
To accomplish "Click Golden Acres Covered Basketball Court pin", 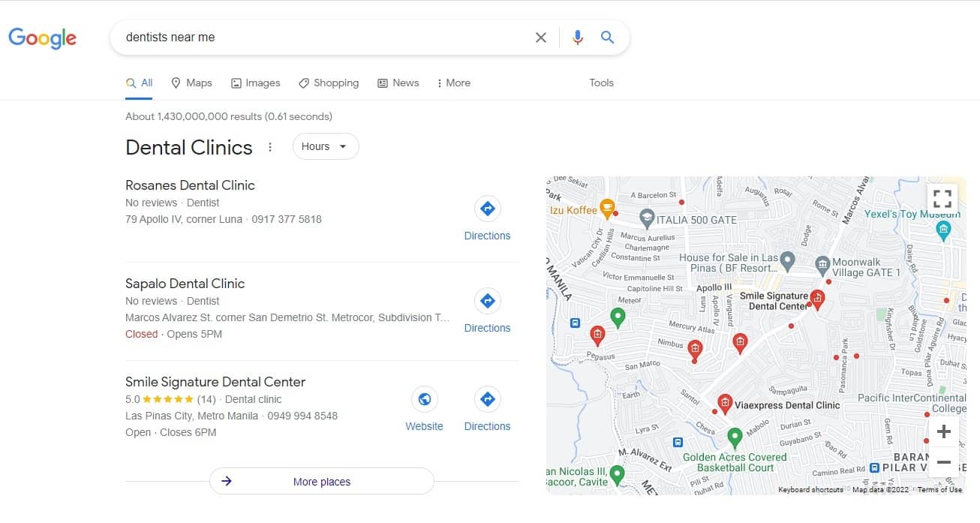I will click(x=735, y=437).
